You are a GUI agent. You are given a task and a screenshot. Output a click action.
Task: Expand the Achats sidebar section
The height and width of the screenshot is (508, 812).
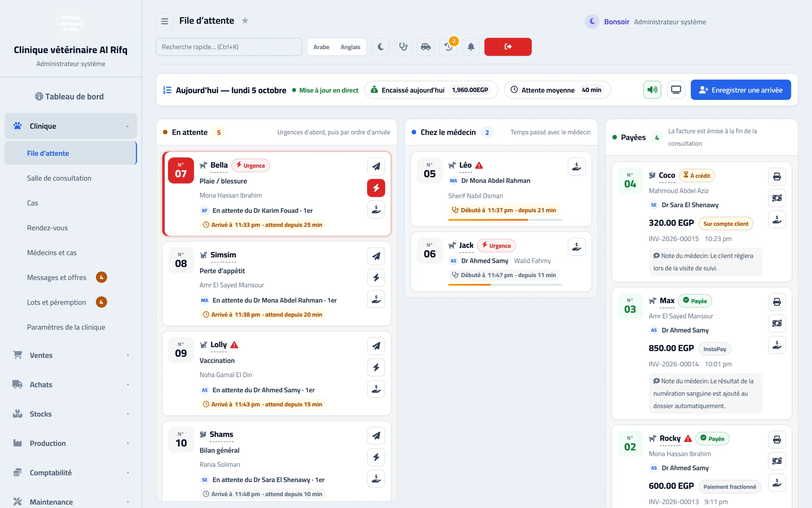[x=70, y=385]
